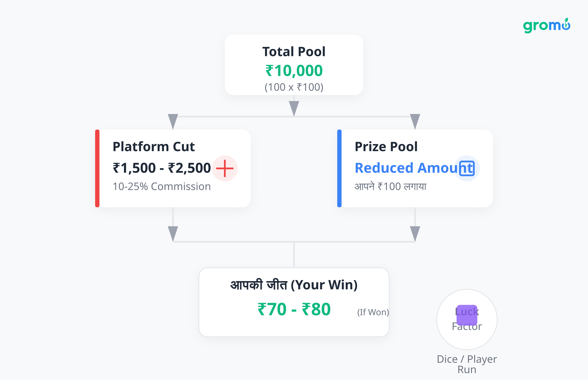The width and height of the screenshot is (588, 380).
Task: Click the arrowhead pointing into Prize Pool card
Action: 415,121
